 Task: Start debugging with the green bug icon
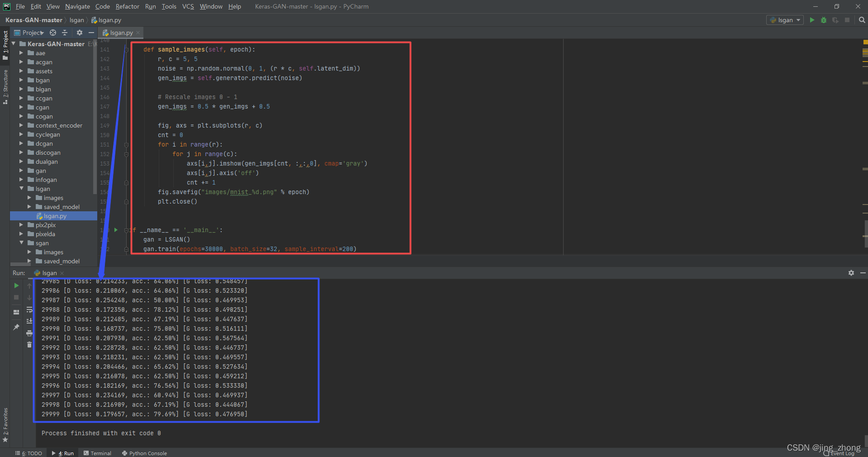coord(824,20)
